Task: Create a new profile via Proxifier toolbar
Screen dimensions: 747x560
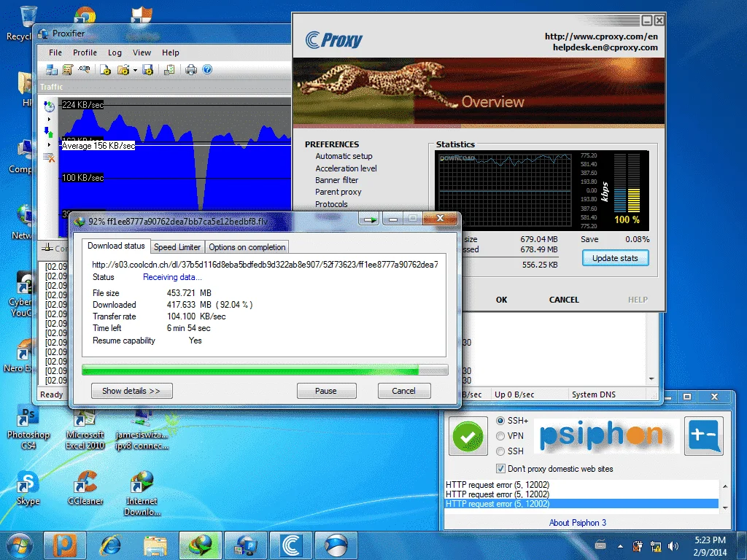Action: click(x=105, y=70)
